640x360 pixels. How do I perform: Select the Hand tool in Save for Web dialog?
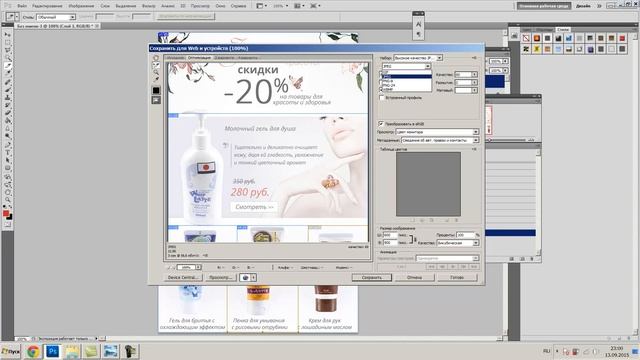156,58
